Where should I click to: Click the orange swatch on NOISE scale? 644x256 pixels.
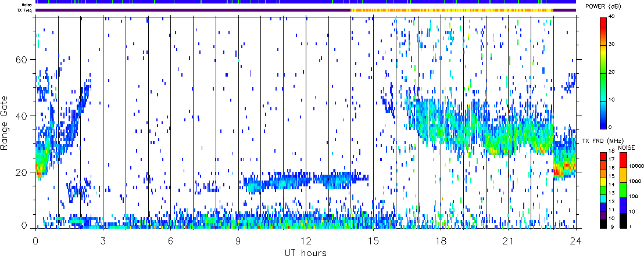click(x=623, y=175)
